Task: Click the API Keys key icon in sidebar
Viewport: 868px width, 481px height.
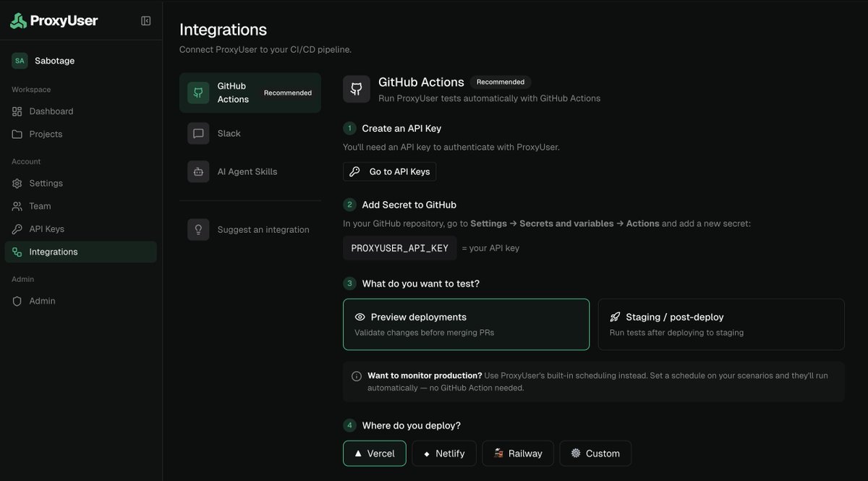Action: (x=17, y=229)
